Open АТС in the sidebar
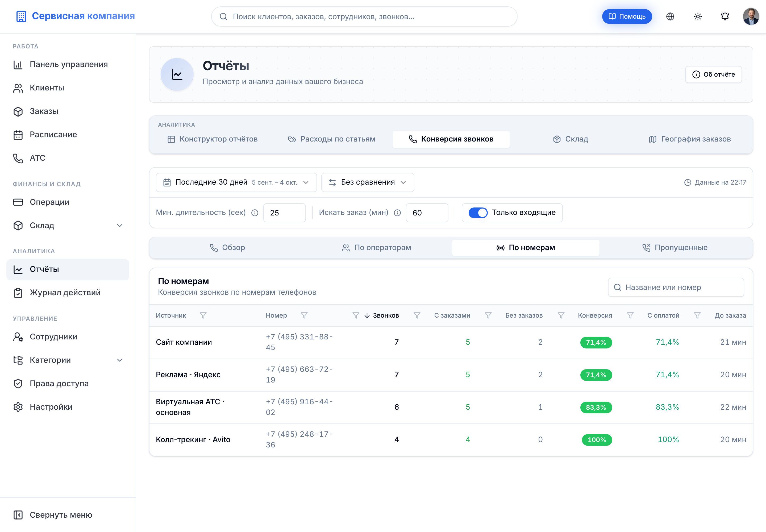Image resolution: width=766 pixels, height=532 pixels. [68, 158]
